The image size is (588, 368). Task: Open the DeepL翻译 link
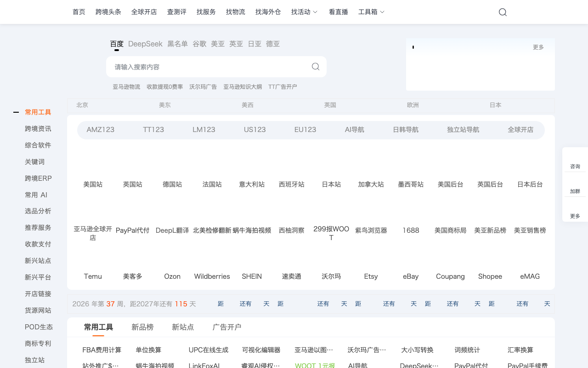coord(172,230)
